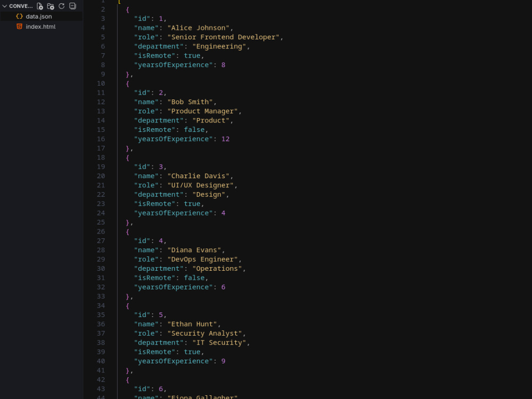Click the "Product Manager" role value
The width and height of the screenshot is (532, 399).
coord(203,111)
